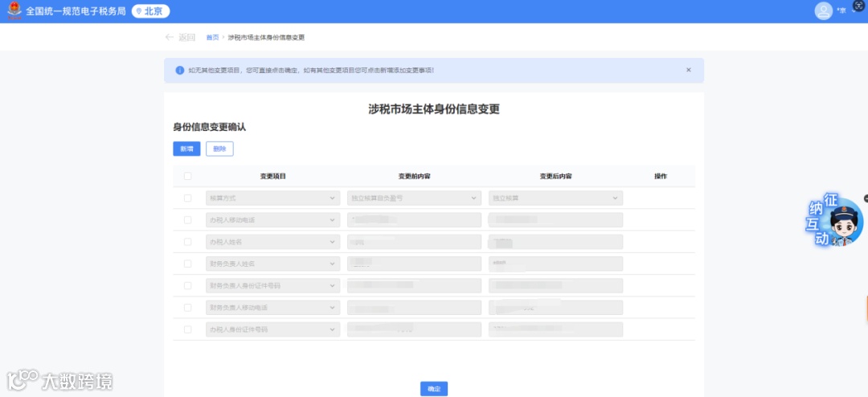
Task: Click the 操作 column header
Action: point(661,176)
